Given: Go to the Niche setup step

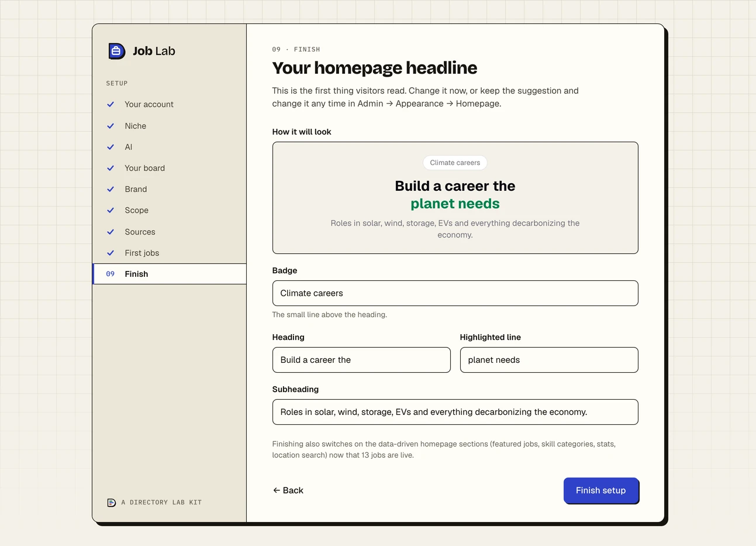Looking at the screenshot, I should pyautogui.click(x=170, y=126).
